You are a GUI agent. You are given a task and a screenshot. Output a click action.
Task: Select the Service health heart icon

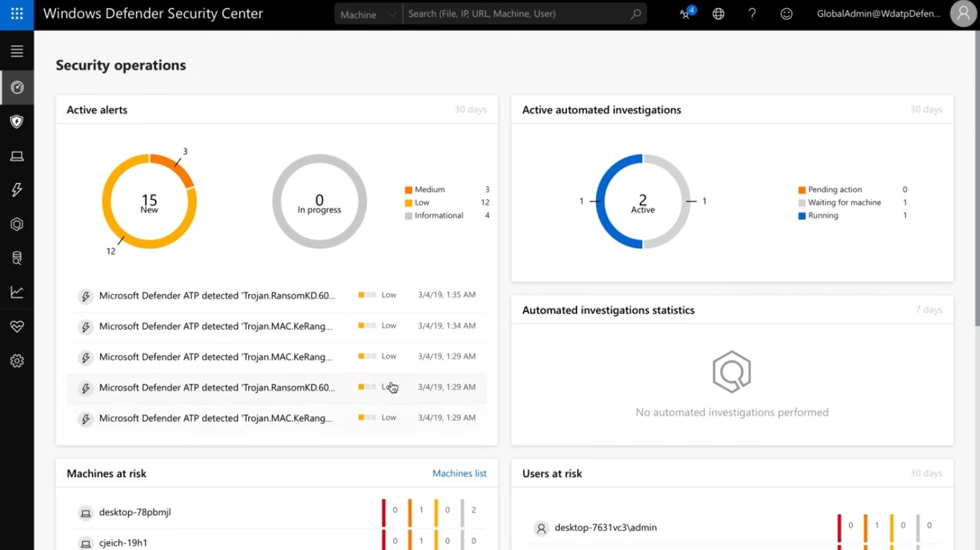pos(17,326)
